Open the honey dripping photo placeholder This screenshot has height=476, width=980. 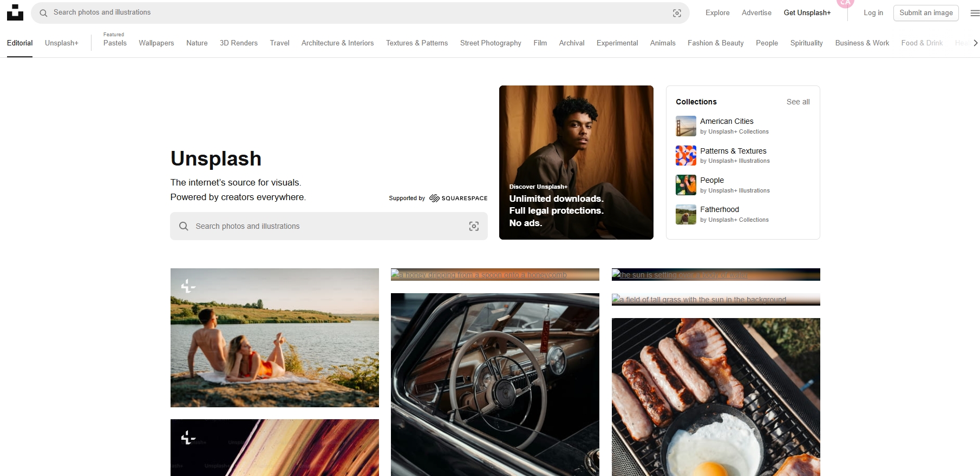(x=495, y=275)
